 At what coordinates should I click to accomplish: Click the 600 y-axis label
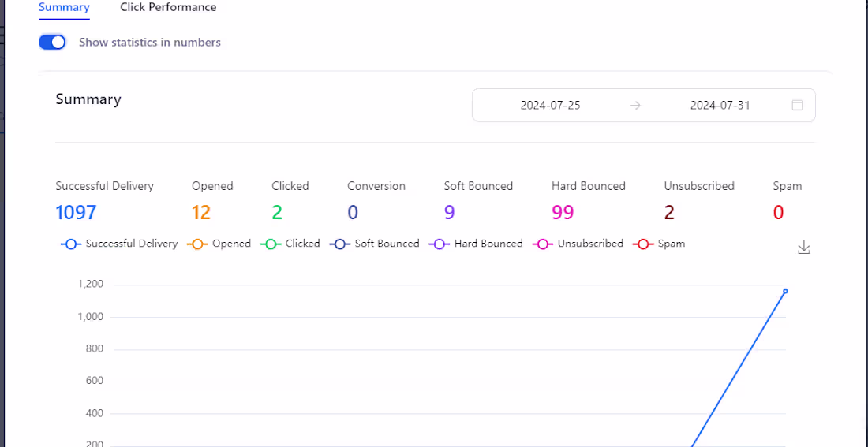[x=95, y=381]
